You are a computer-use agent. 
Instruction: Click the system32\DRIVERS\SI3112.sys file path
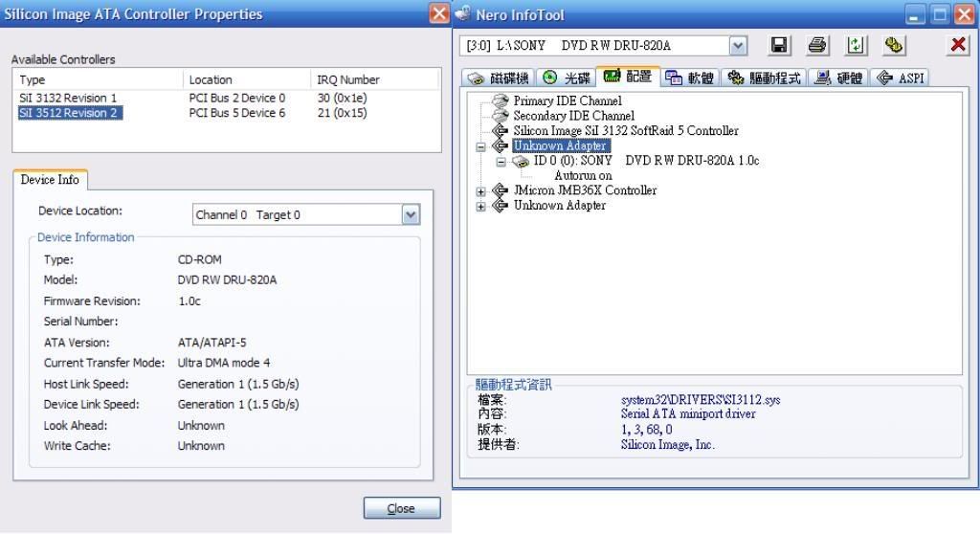[701, 400]
